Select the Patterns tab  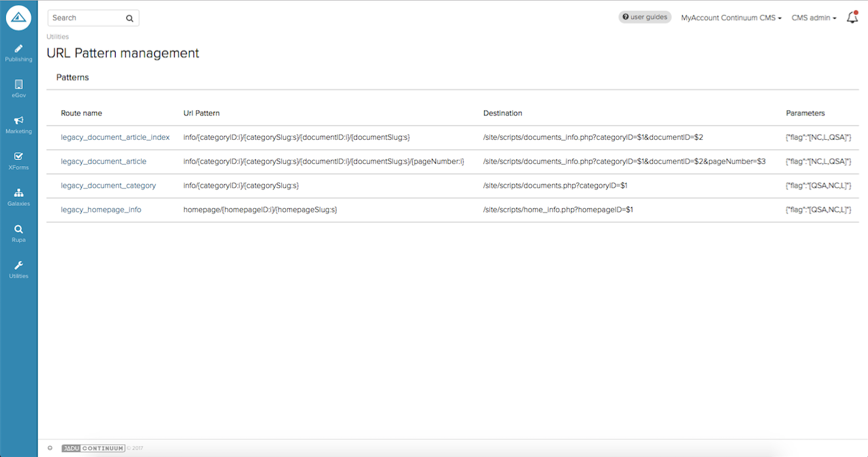point(73,77)
